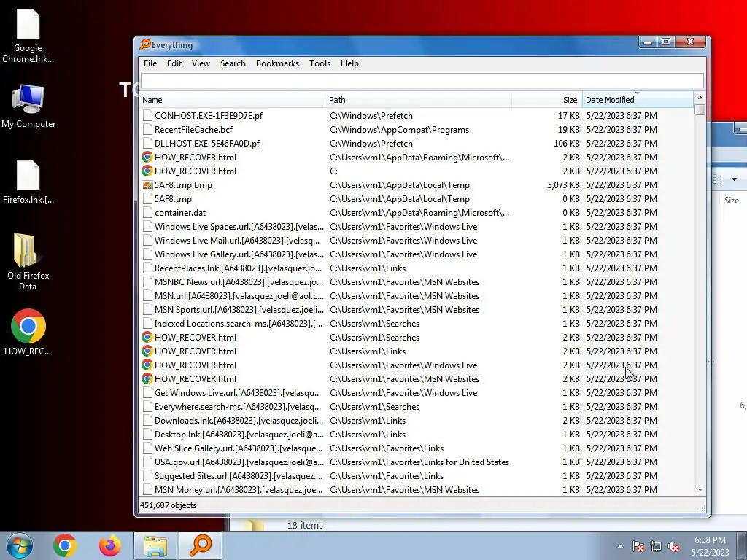Click the Action Center flag tray icon
This screenshot has width=747, height=560.
coord(638,546)
